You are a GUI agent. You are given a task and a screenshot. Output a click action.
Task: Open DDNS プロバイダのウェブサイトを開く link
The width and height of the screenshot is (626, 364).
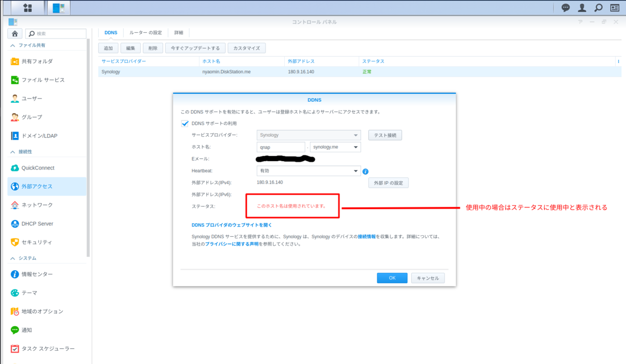click(x=232, y=225)
